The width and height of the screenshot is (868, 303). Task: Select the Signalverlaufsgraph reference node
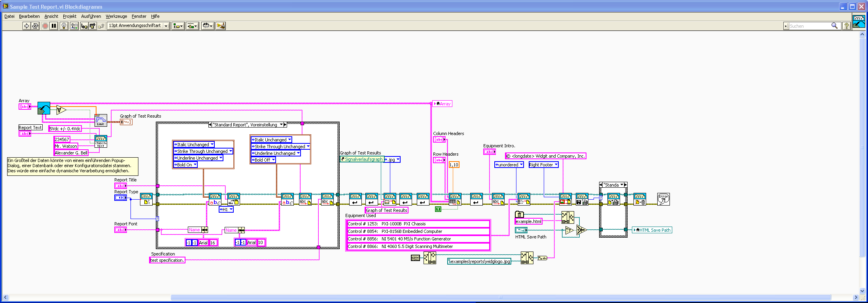coord(362,159)
